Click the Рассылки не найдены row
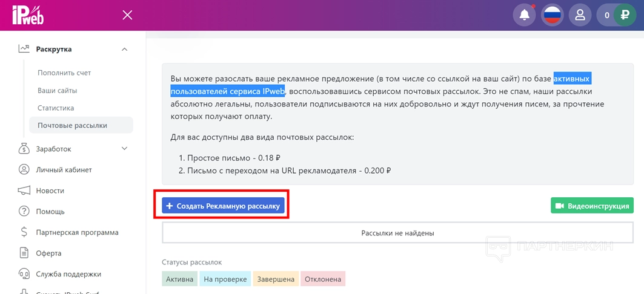 click(397, 233)
